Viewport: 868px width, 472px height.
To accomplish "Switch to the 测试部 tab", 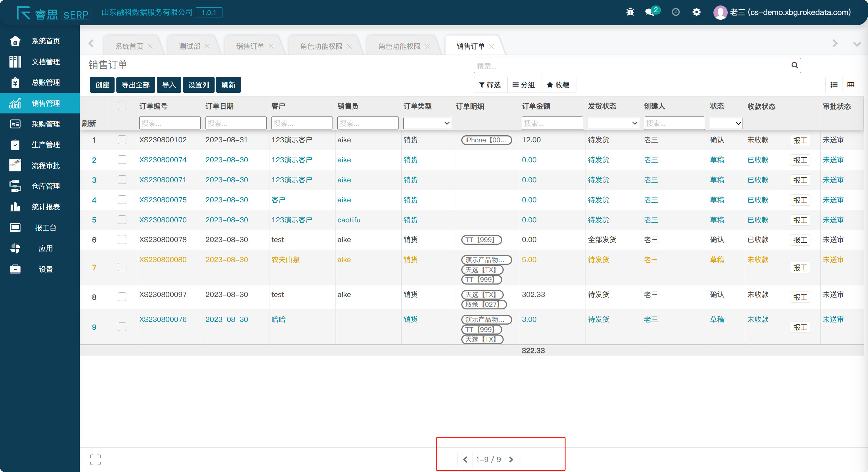I will [x=189, y=46].
